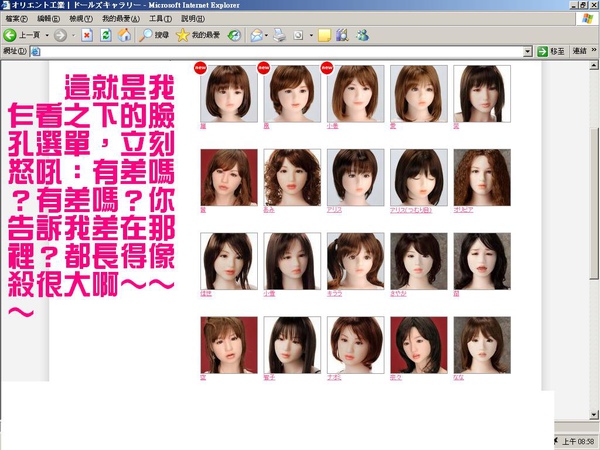The width and height of the screenshot is (600, 450).
Task: Stop loading with the red X icon
Action: pyautogui.click(x=87, y=36)
